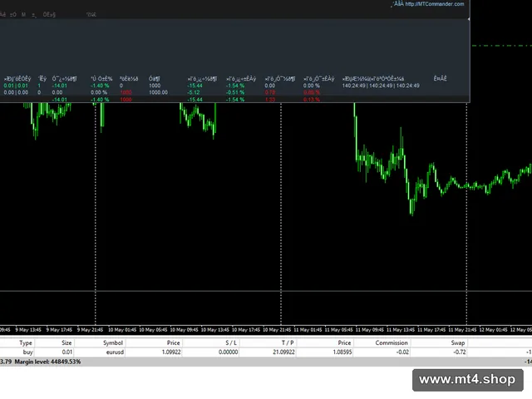This screenshot has width=532, height=399.
Task: Click the stop loss 0.00000 cell
Action: tap(228, 352)
